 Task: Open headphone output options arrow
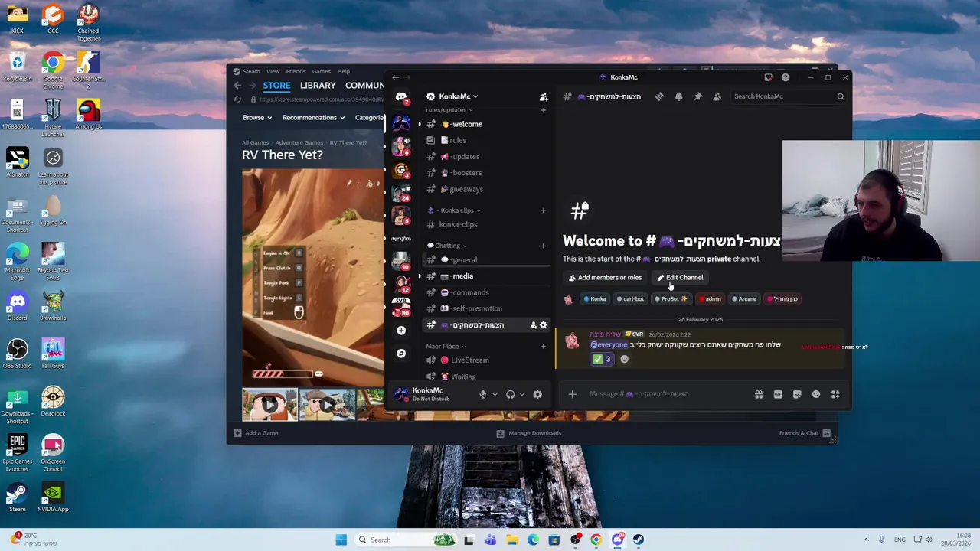[522, 395]
